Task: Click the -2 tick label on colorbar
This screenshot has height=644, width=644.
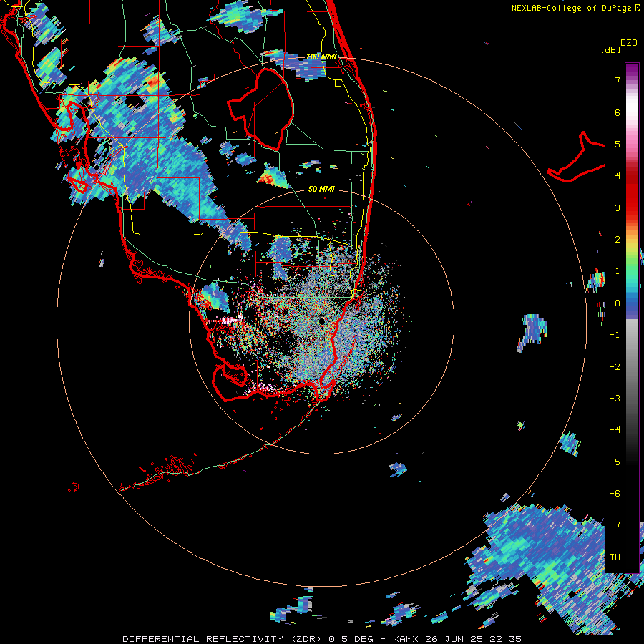Action: click(615, 367)
